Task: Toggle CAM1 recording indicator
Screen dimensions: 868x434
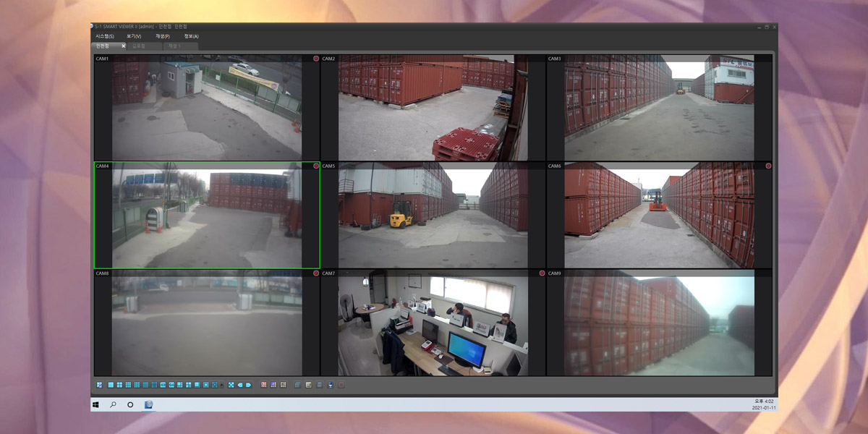Action: (x=316, y=59)
